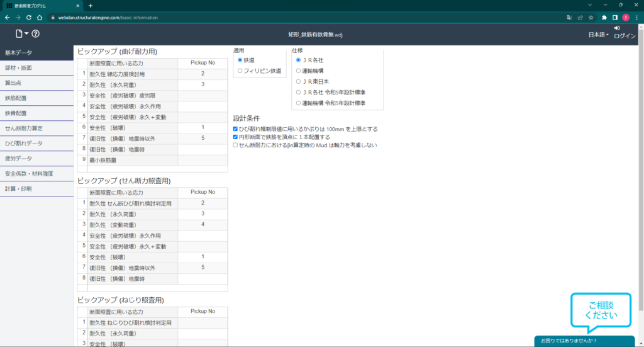Expand the file icon dropdown arrow

[26, 33]
